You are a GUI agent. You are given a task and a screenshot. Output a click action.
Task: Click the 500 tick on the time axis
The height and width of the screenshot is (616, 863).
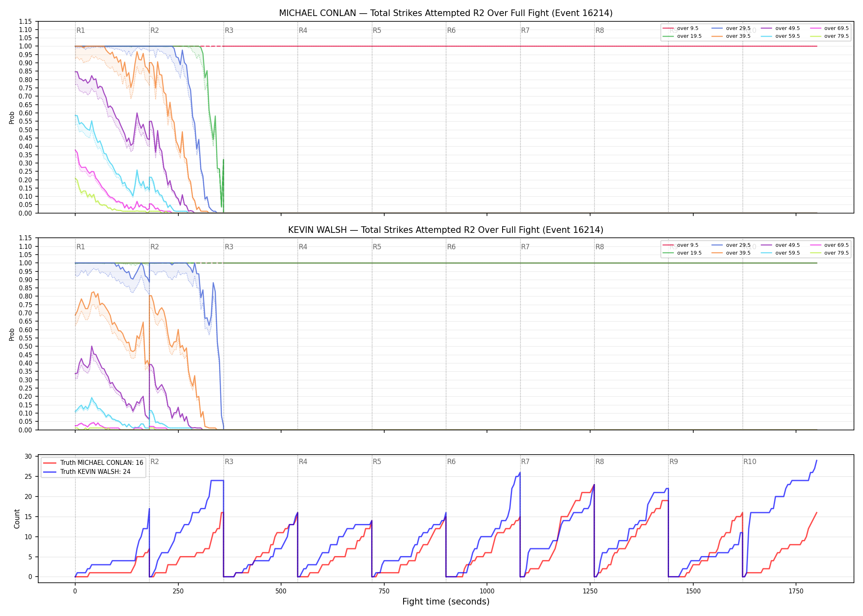281,591
